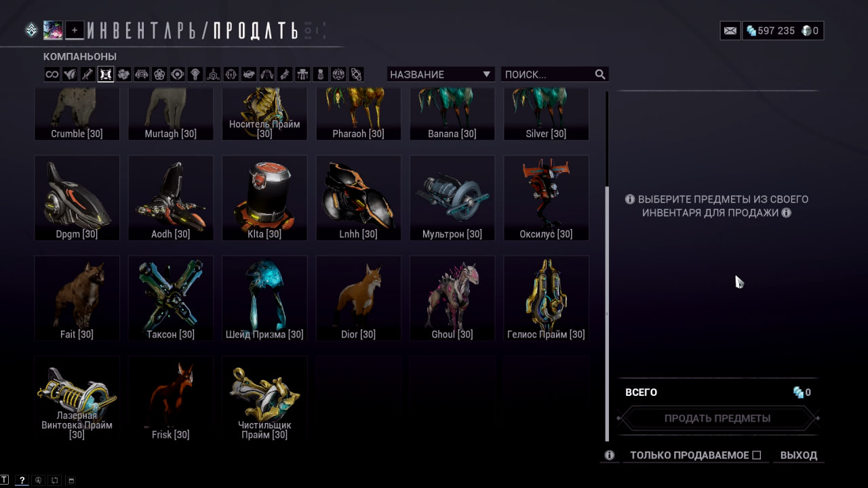Click the profile avatar icon

[53, 30]
